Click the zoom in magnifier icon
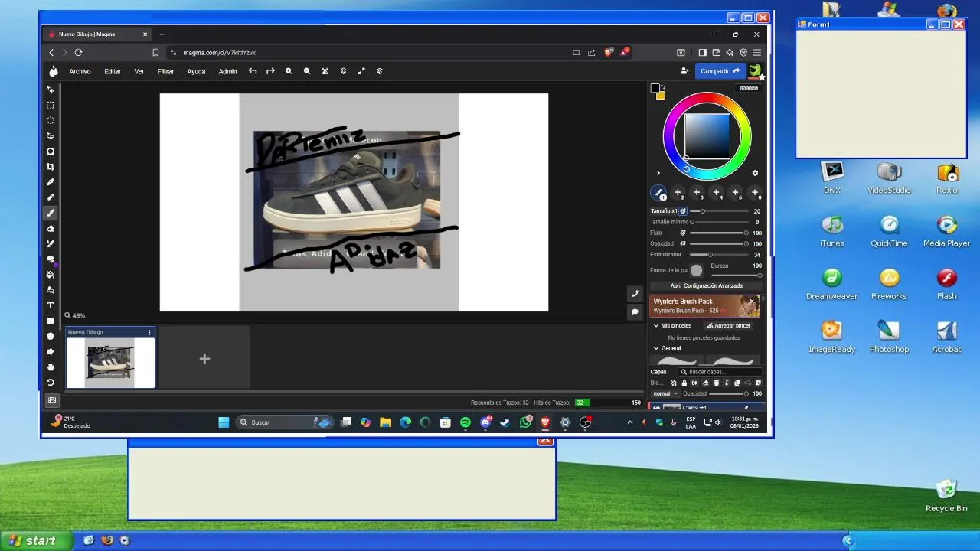The image size is (980, 551). (x=289, y=71)
